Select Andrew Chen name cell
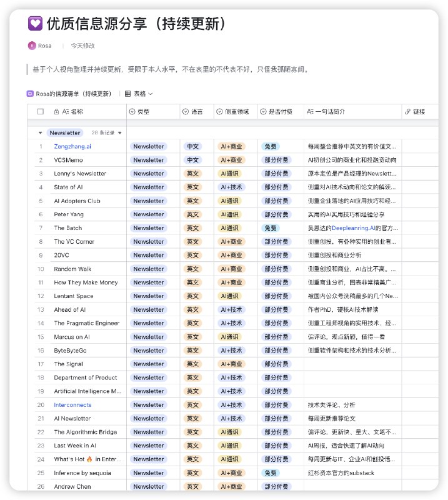The width and height of the screenshot is (448, 500). coord(88,486)
